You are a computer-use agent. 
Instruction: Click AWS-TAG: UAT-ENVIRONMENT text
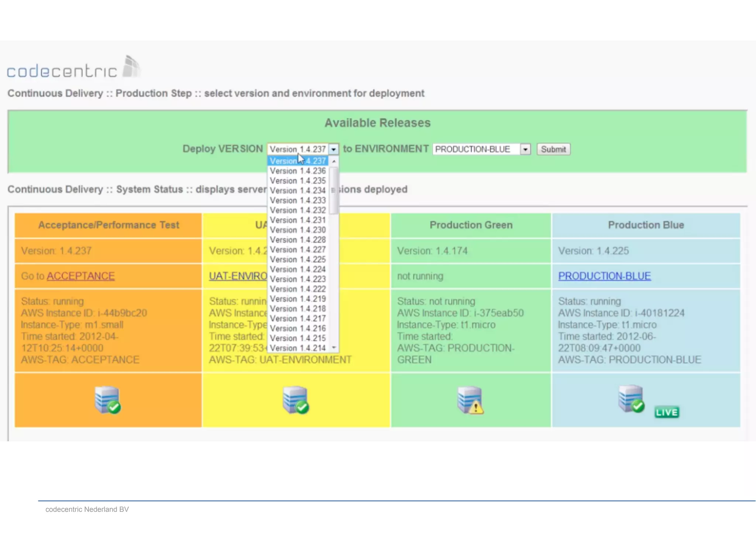pos(280,360)
